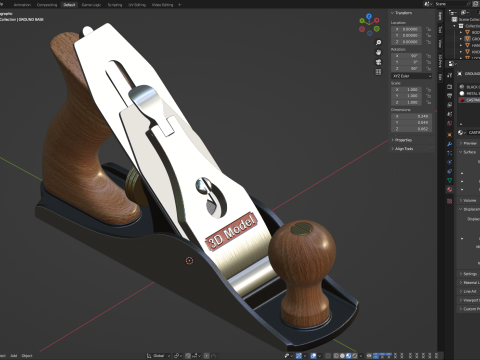
Task: Click the blue Z axis on navigation gizmo
Action: [369, 16]
